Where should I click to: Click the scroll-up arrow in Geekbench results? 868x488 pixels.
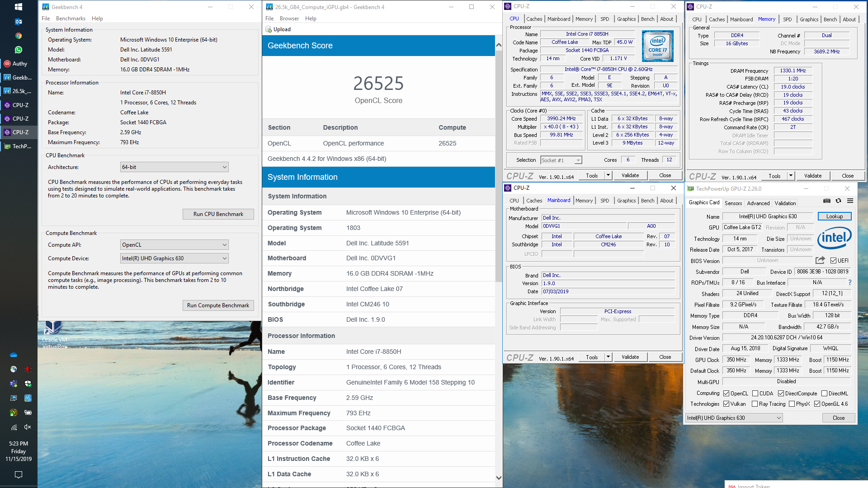click(x=499, y=45)
